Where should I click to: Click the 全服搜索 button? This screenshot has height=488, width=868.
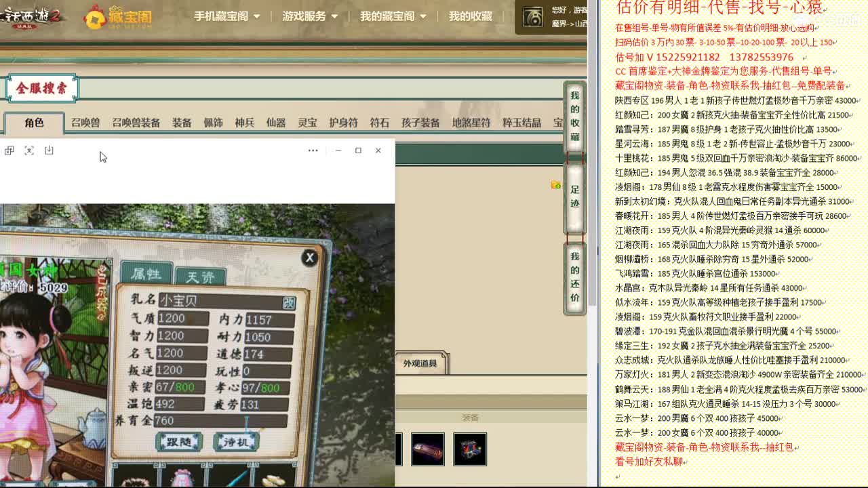tap(42, 88)
